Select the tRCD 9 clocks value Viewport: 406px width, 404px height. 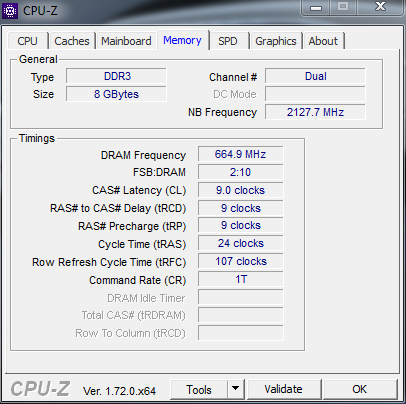click(241, 208)
